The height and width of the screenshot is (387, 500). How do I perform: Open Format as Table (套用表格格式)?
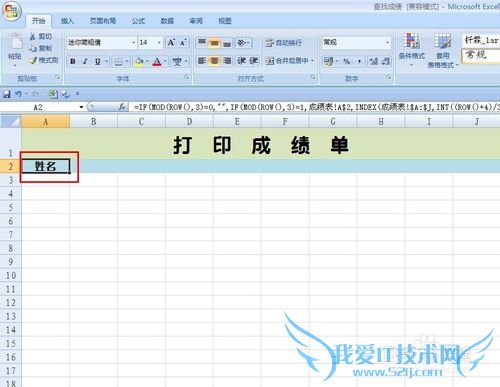coord(443,51)
